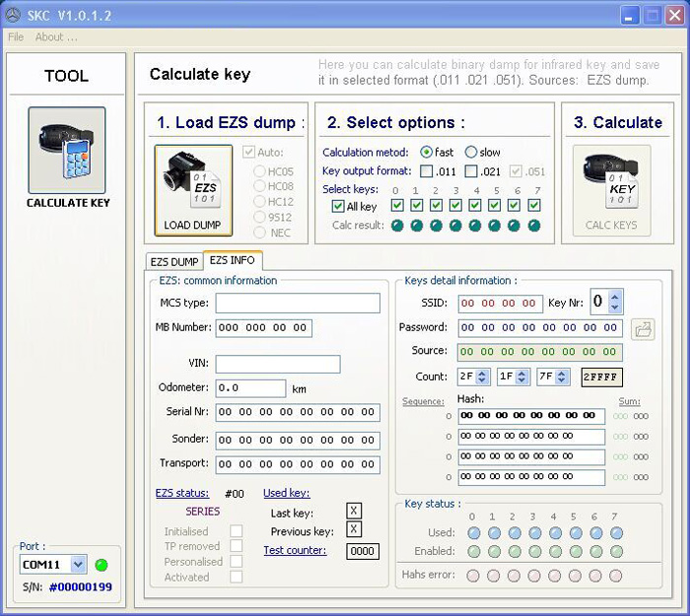Increase the Key Nr value
Viewport: 690px width, 616px height.
tap(615, 296)
